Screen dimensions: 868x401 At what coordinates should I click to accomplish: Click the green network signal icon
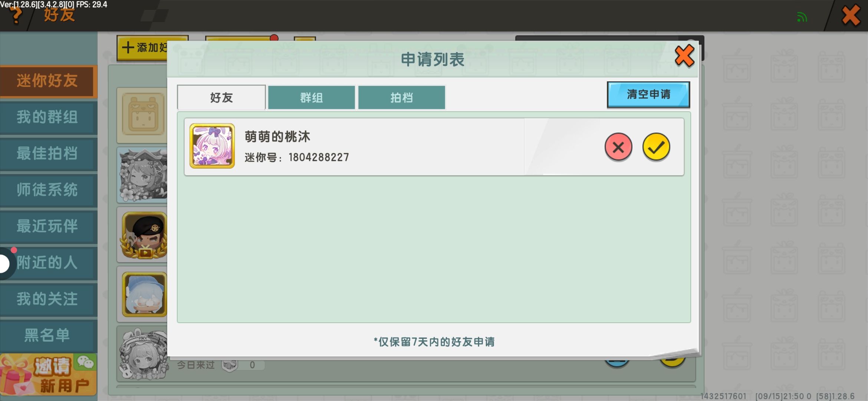[802, 17]
